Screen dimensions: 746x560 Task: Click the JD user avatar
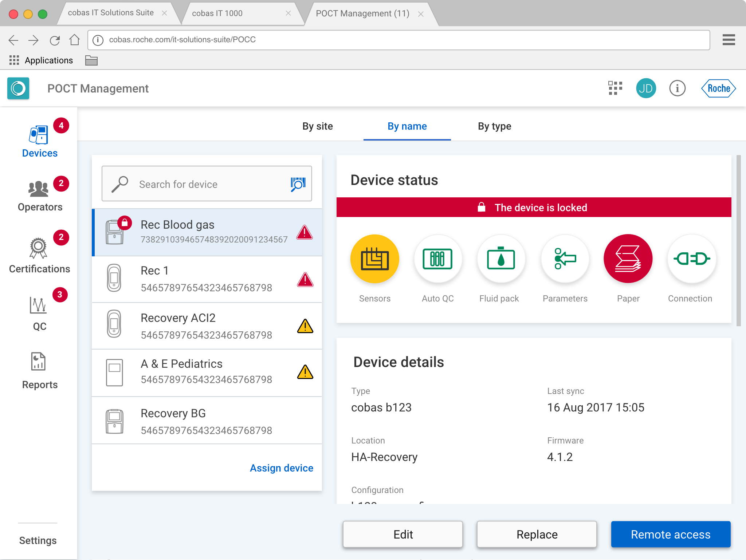646,88
